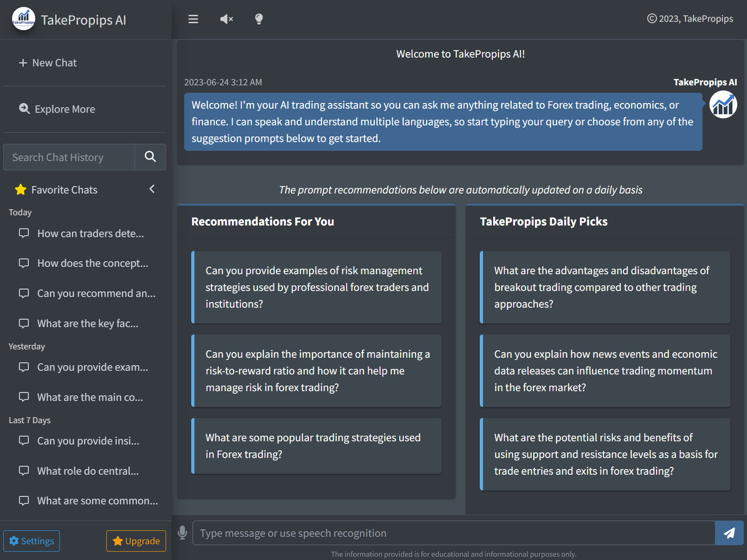Click the Search Chat History input field
This screenshot has width=747, height=560.
pyautogui.click(x=69, y=157)
